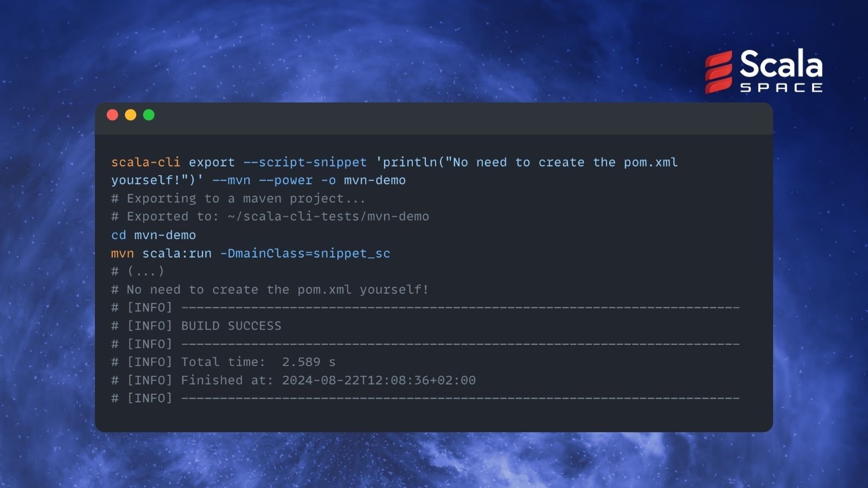Click the "cd mvn-demo" command line
868x488 pixels.
154,235
